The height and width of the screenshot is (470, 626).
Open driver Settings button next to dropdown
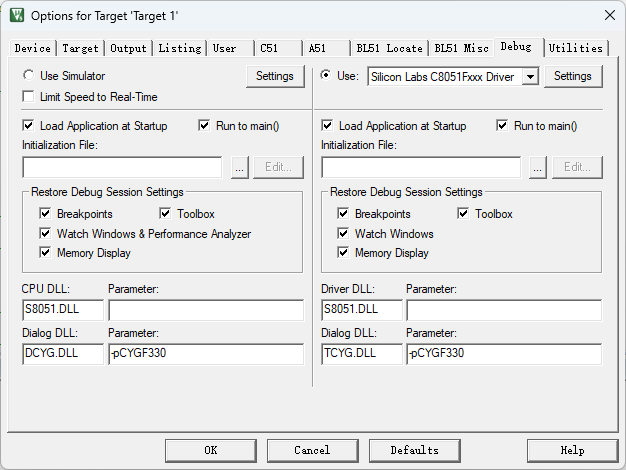click(573, 76)
